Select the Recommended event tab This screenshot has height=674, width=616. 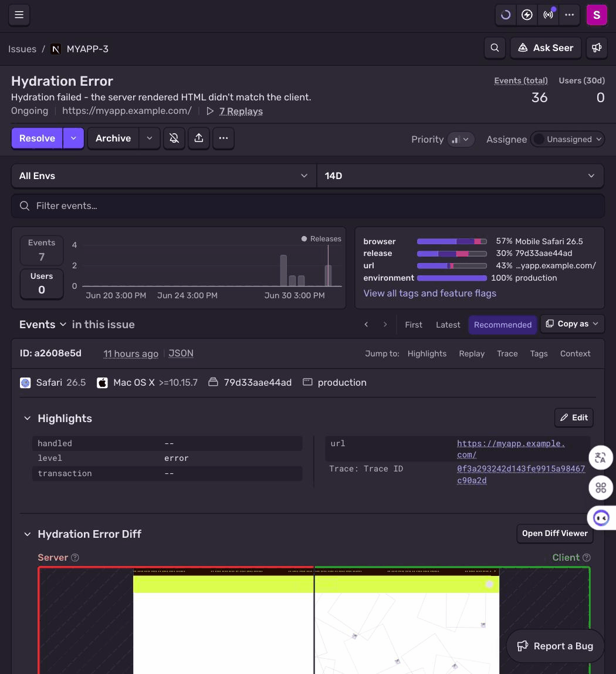503,325
